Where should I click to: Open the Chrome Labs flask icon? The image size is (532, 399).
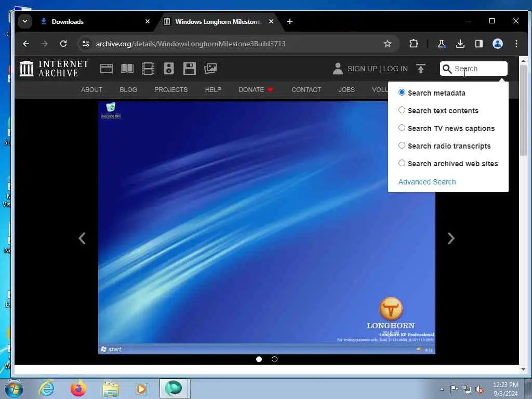[441, 44]
